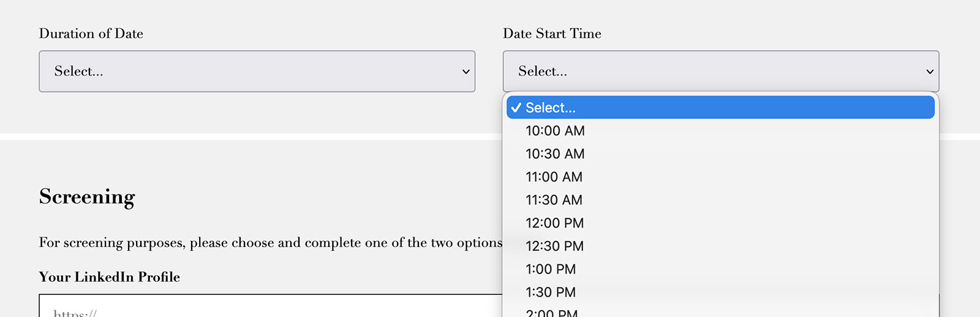Select 10:00 AM start time
The width and height of the screenshot is (980, 317).
point(555,131)
